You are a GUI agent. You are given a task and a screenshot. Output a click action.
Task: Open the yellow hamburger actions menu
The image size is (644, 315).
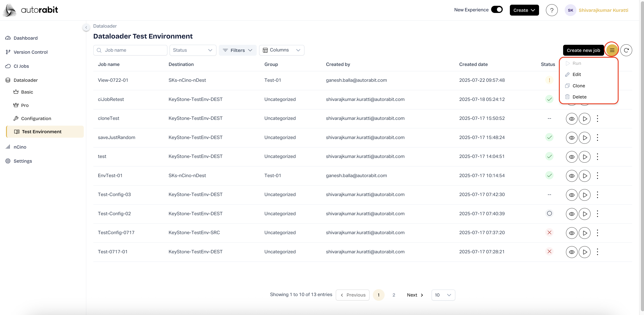(x=612, y=50)
